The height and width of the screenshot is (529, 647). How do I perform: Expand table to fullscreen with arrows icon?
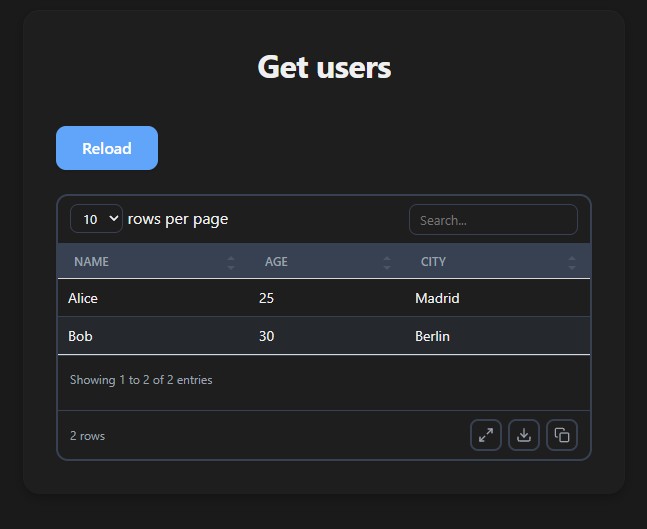click(x=486, y=435)
